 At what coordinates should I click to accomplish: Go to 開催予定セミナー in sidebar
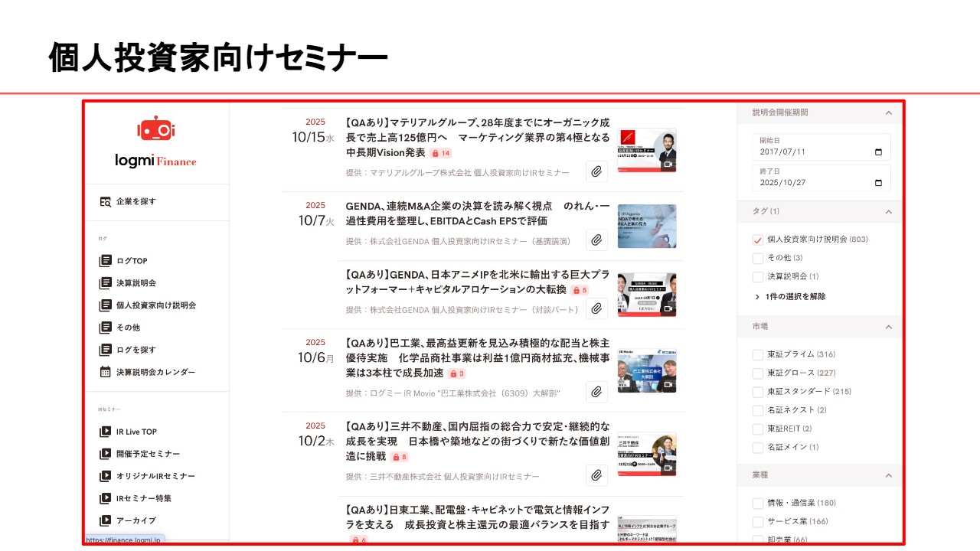click(149, 454)
